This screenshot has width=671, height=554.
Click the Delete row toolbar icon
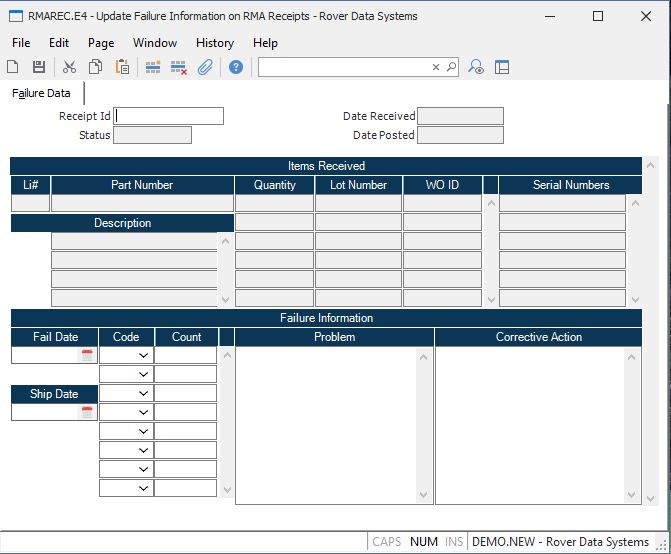pos(179,67)
